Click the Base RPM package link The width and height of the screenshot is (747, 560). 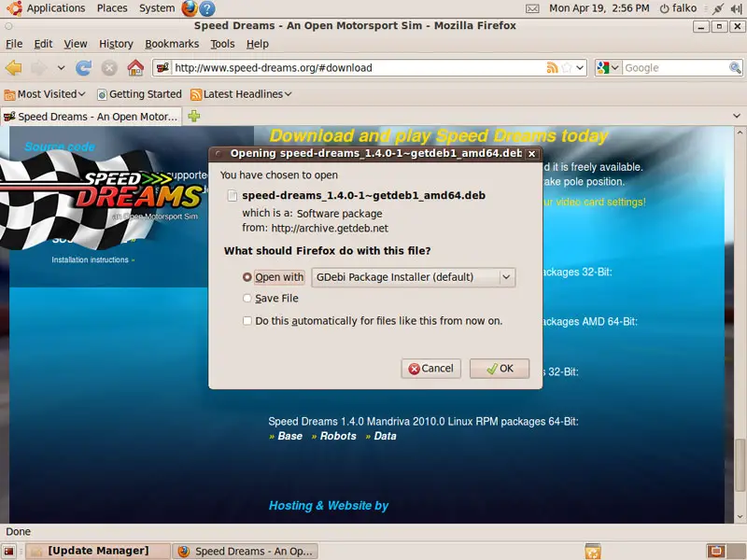pyautogui.click(x=289, y=436)
